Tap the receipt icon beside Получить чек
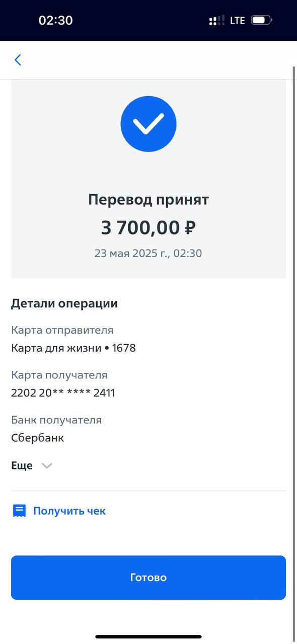Viewport: 297px width, 644px height. 19,511
